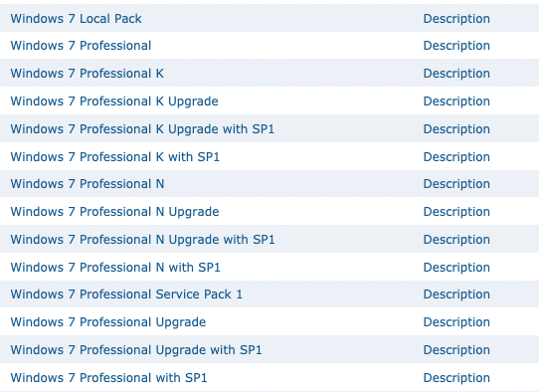Open the Windows 7 Local Pack link
The height and width of the screenshot is (392, 539).
(76, 19)
